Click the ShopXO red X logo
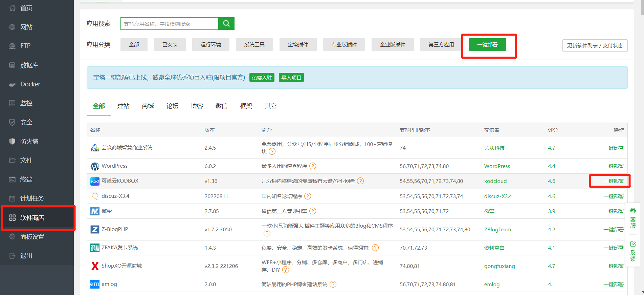The width and height of the screenshot is (644, 295). point(95,266)
